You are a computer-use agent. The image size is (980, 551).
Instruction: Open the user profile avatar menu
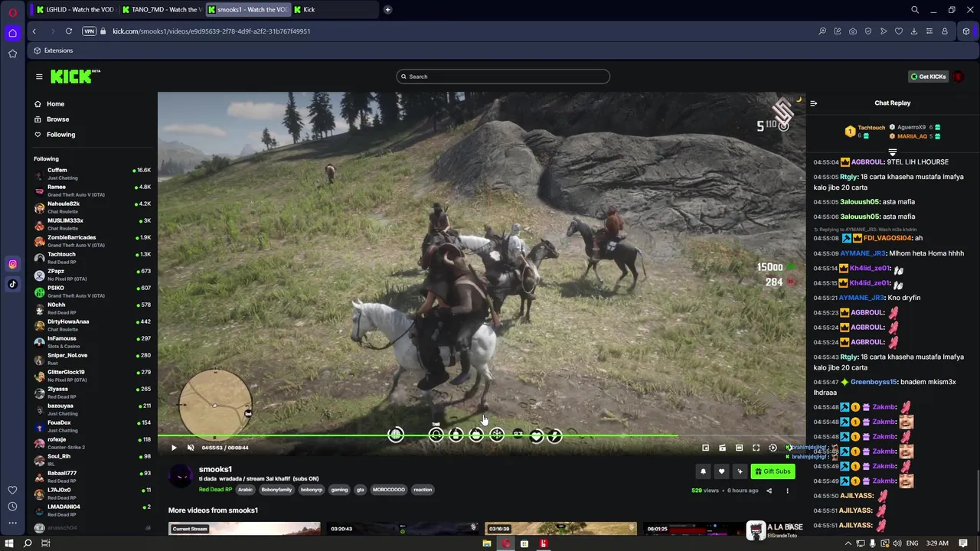pos(958,77)
